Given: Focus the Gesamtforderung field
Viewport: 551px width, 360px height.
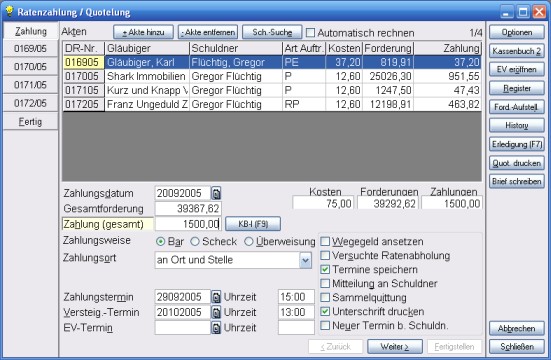Looking at the screenshot, I should pos(188,208).
